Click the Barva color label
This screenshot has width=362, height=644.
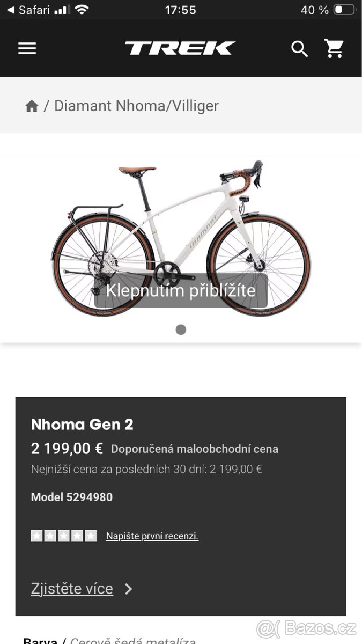40,640
